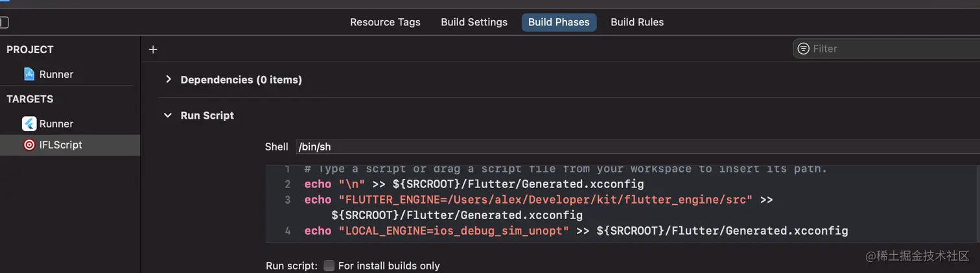The width and height of the screenshot is (980, 273).
Task: Toggle 'For install builds only' checkbox
Action: (x=329, y=266)
